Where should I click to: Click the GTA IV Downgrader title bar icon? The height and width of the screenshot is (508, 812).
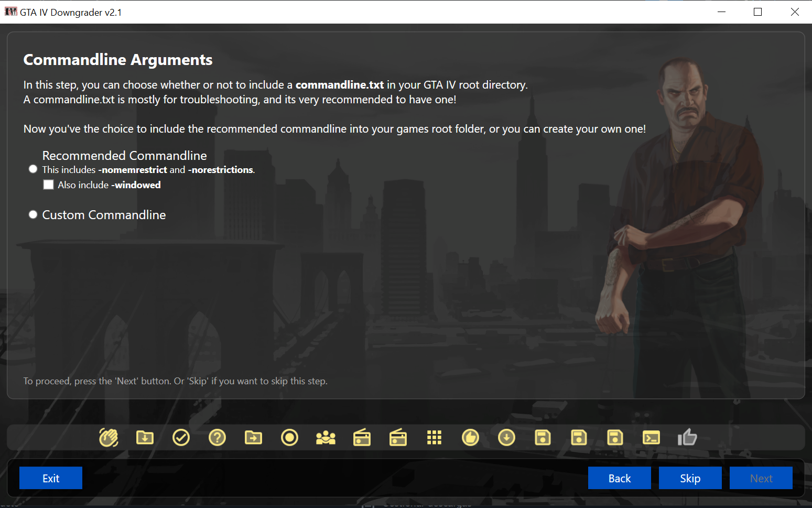click(x=10, y=12)
